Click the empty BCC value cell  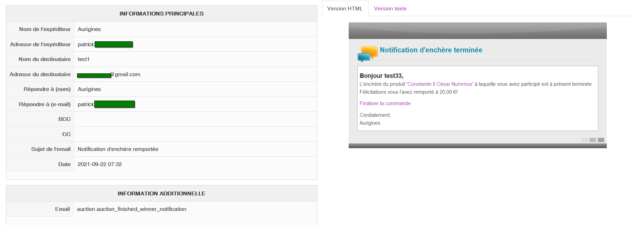(195, 119)
